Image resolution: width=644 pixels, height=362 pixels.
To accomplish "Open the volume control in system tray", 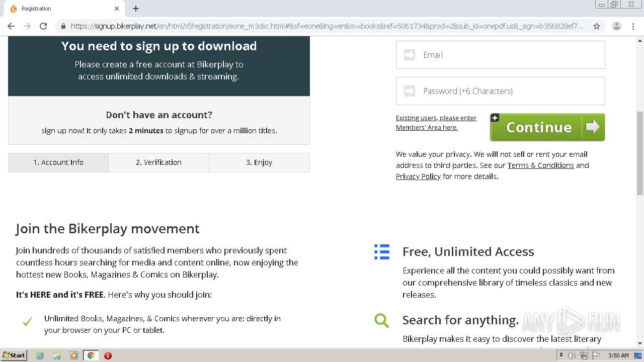I will click(572, 355).
